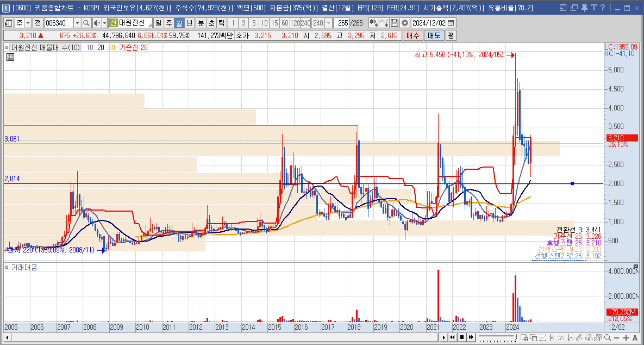Select the 년 yearly period toggle
Screen dimensions: 644x345
189,23
